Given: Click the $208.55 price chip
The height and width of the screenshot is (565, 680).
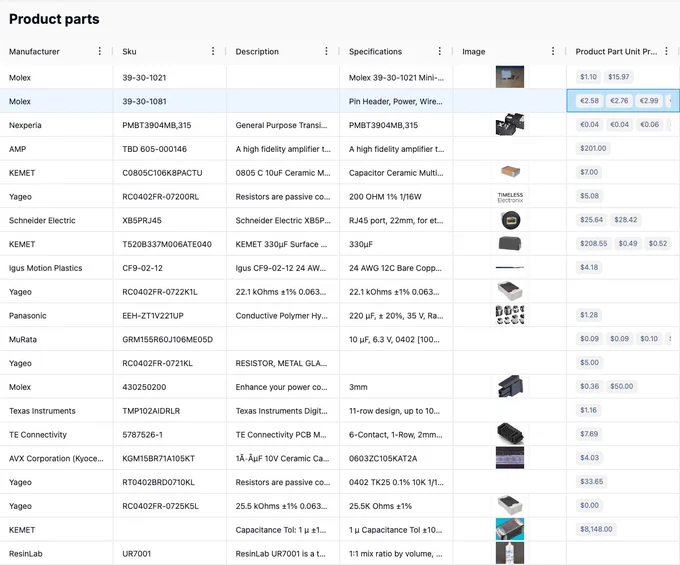Looking at the screenshot, I should pos(594,243).
